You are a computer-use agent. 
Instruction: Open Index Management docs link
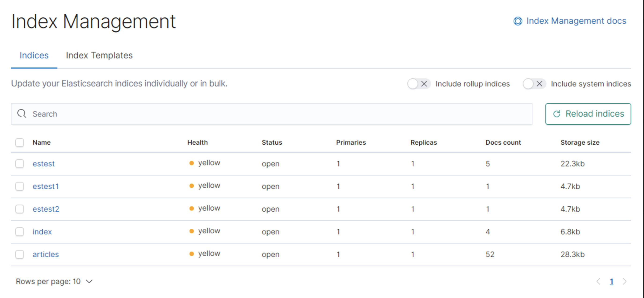[576, 21]
